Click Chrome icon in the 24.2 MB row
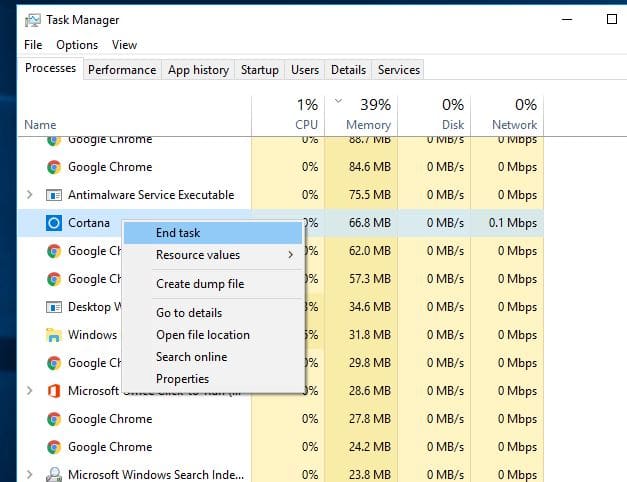 tap(54, 447)
